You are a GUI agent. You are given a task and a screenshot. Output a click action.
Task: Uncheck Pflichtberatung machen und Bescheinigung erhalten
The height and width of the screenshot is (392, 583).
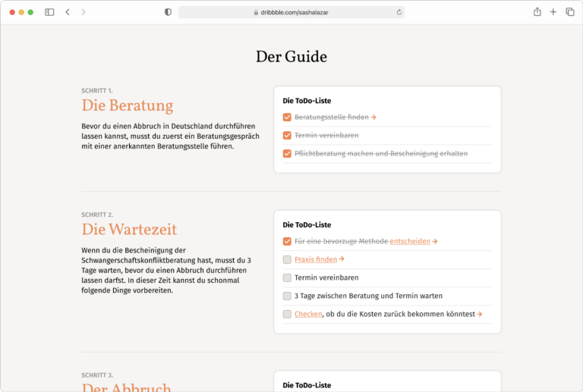click(287, 154)
